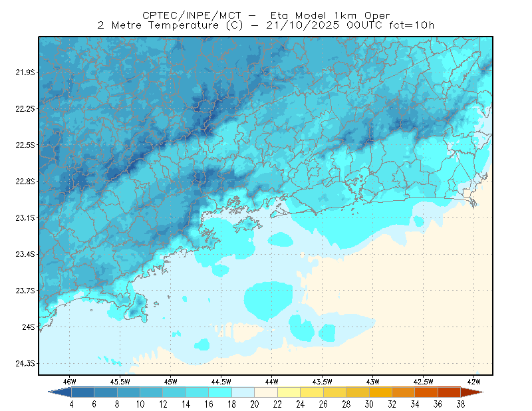Screen dimensions: 532x411
Task: Click legend value 16 under the color bar
Action: [209, 404]
